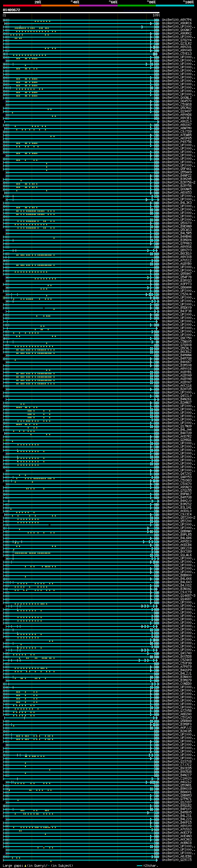Select hit UniRef100_C9J3C4

click(x=177, y=514)
